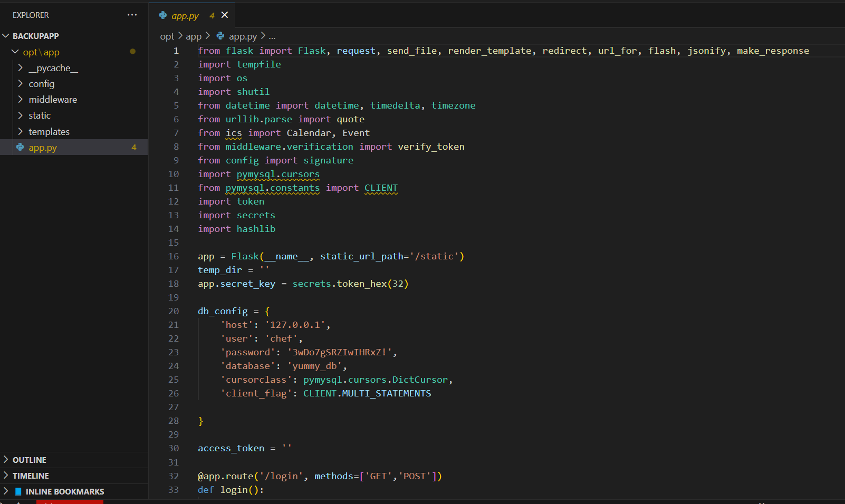
Task: Click app in the breadcrumb path
Action: [194, 36]
